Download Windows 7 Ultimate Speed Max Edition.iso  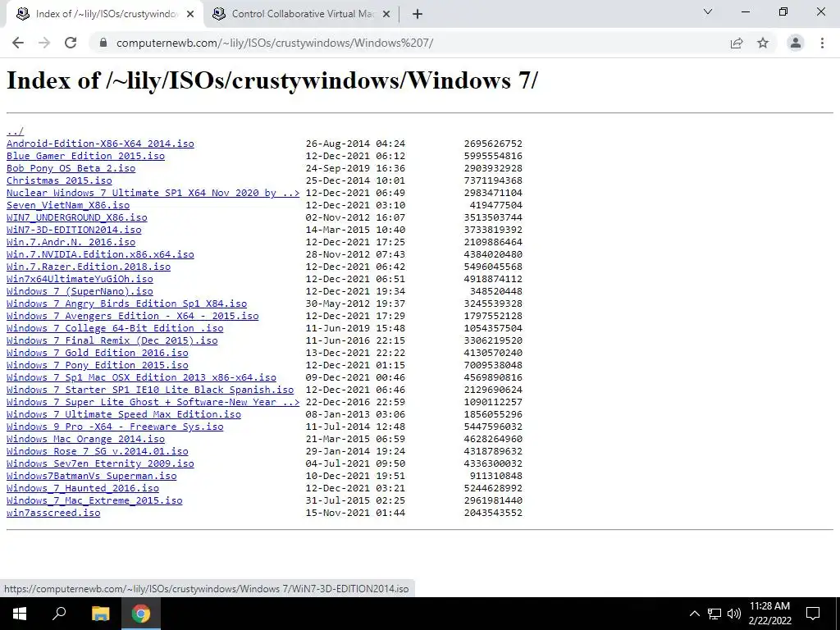(x=124, y=414)
